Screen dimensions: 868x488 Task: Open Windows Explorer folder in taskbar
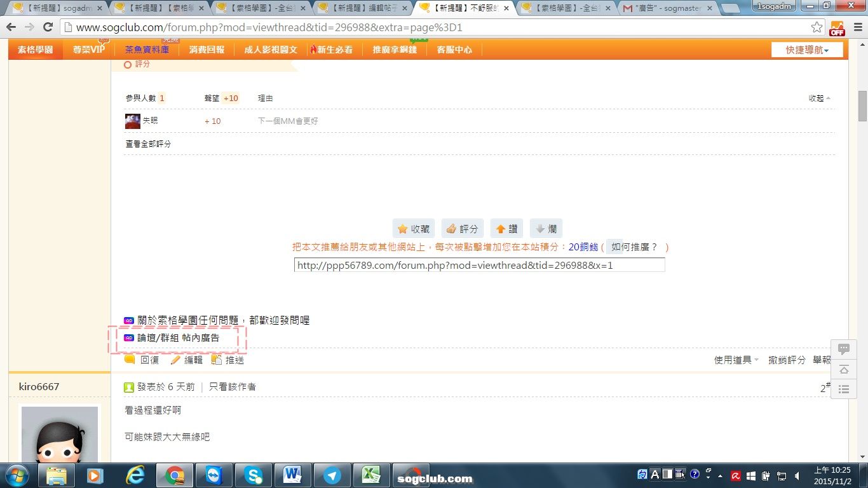click(x=56, y=475)
